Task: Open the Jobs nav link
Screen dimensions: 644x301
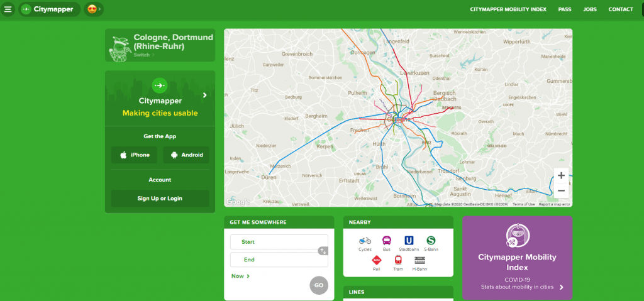Action: (x=590, y=9)
